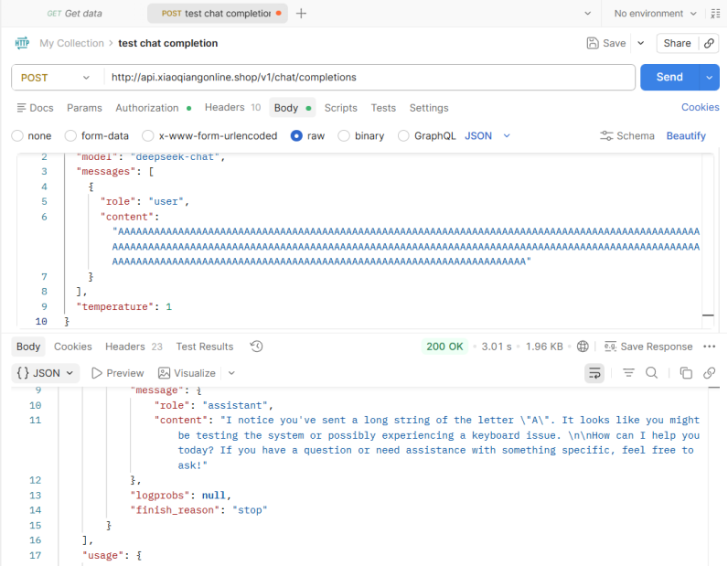Click the "temperature" key in body

pyautogui.click(x=114, y=306)
